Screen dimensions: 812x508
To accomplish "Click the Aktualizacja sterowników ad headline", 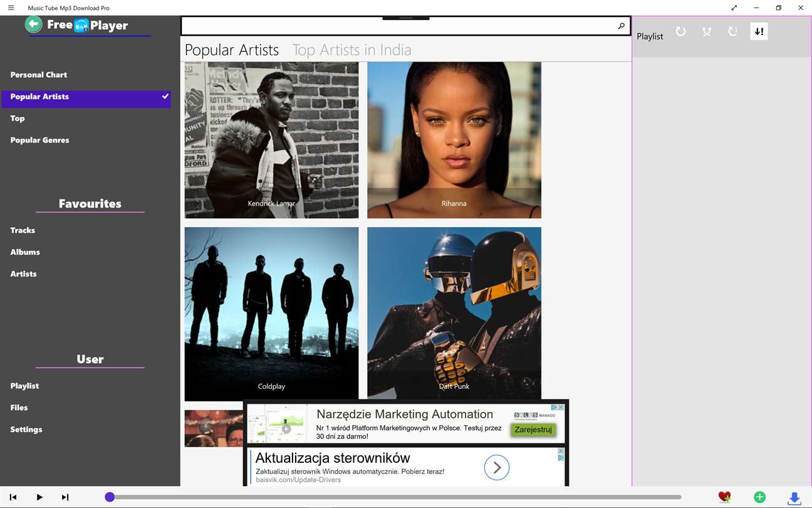I will (x=333, y=457).
